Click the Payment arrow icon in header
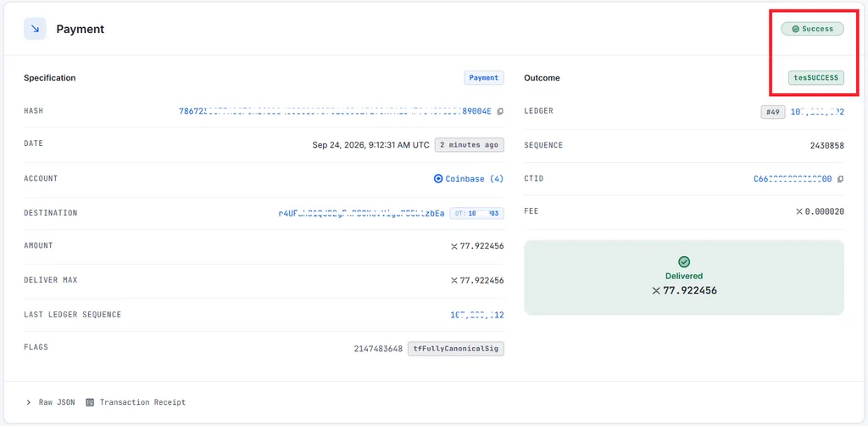The height and width of the screenshot is (426, 868). [35, 29]
